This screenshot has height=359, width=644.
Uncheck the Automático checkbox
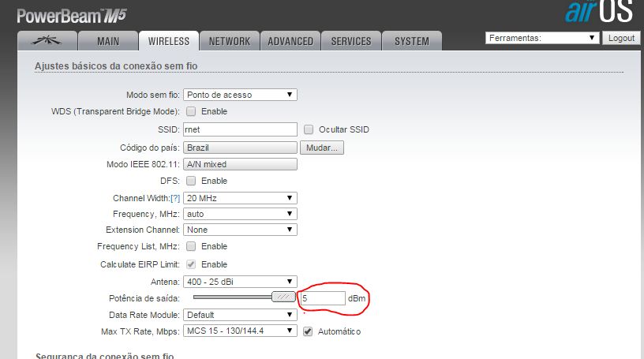pyautogui.click(x=308, y=331)
